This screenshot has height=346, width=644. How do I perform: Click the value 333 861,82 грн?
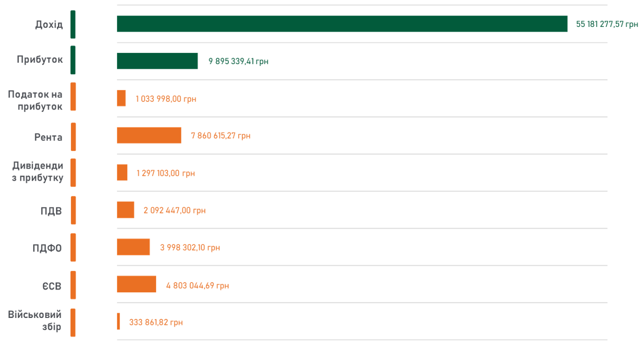(x=156, y=323)
